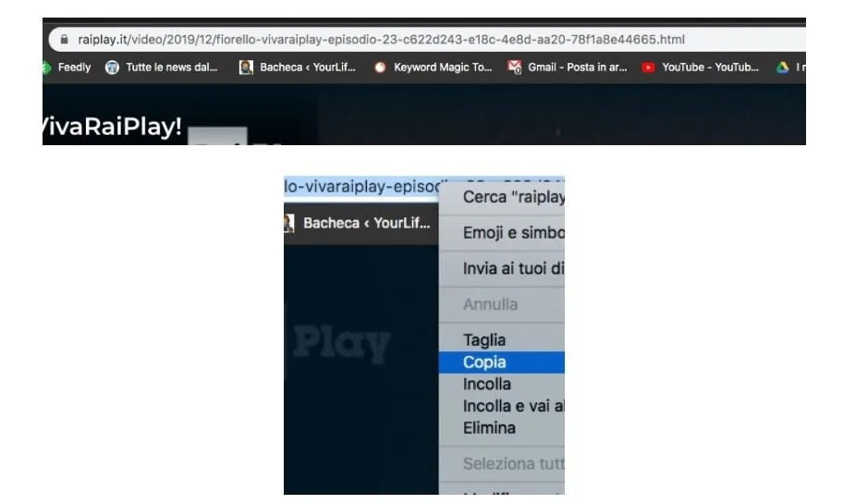This screenshot has height=504, width=868.
Task: Click the red YouTube bookmark icon
Action: [648, 68]
